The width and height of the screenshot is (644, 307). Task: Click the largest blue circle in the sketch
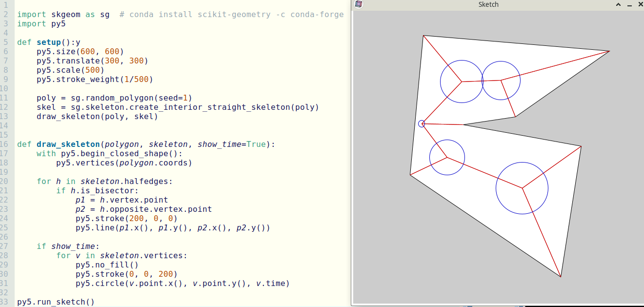click(522, 188)
